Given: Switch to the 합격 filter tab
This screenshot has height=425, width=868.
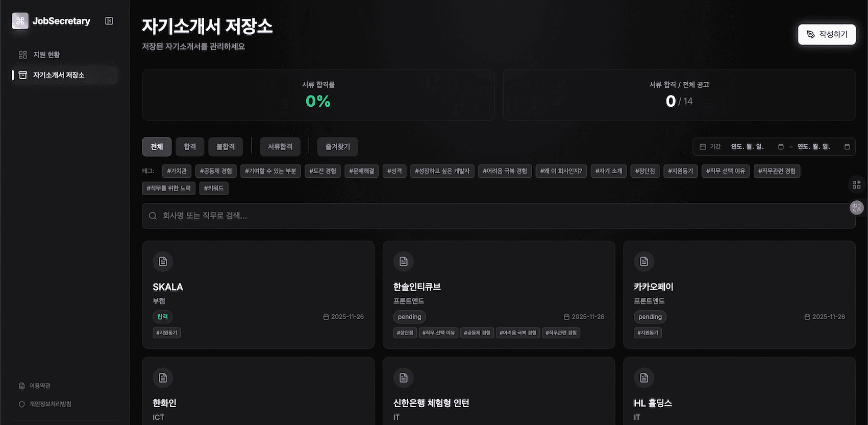Looking at the screenshot, I should [x=190, y=147].
